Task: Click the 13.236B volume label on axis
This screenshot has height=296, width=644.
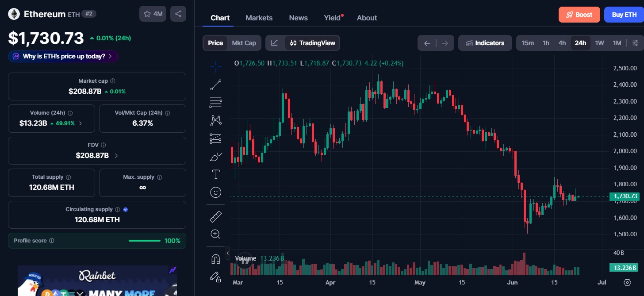Action: tap(624, 267)
